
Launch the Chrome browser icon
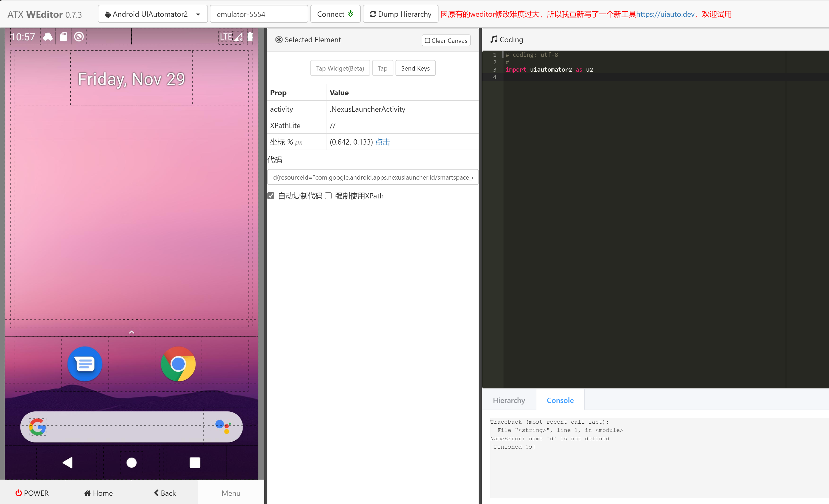coord(178,364)
